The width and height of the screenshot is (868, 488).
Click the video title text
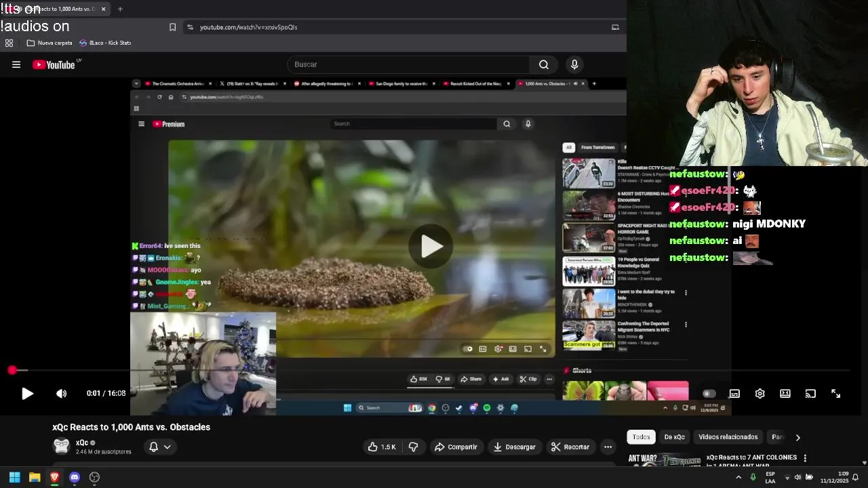coord(132,427)
